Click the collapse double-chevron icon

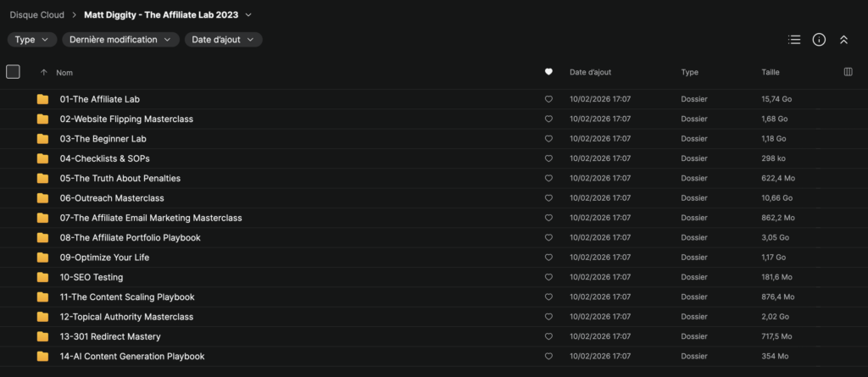tap(843, 40)
